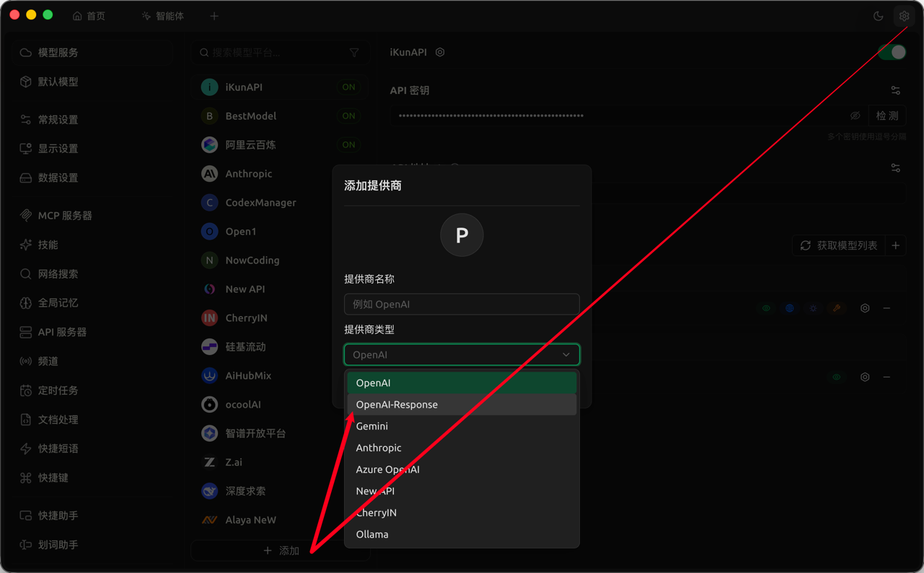Open 常规设置 section
Screen dimensions: 924x573
coord(92,120)
